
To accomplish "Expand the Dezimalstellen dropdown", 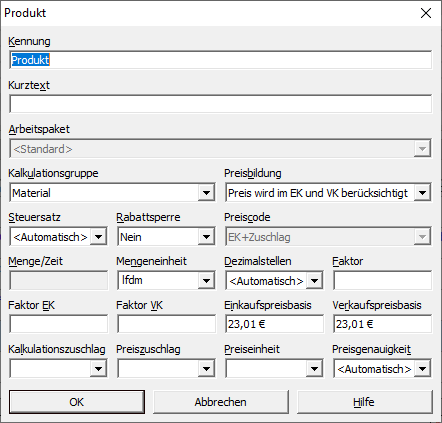I will pyautogui.click(x=274, y=280).
